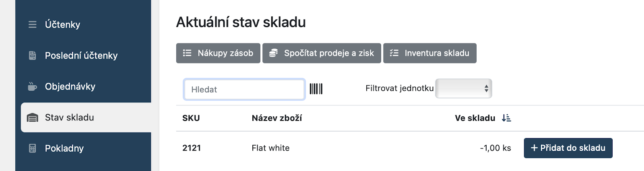Screen dimensions: 644x171
Task: Click the Nákupy zásob button
Action: [218, 53]
